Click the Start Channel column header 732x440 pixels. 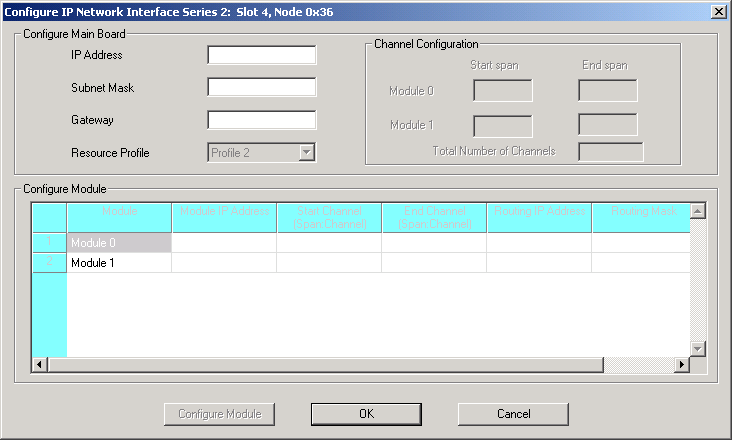329,218
